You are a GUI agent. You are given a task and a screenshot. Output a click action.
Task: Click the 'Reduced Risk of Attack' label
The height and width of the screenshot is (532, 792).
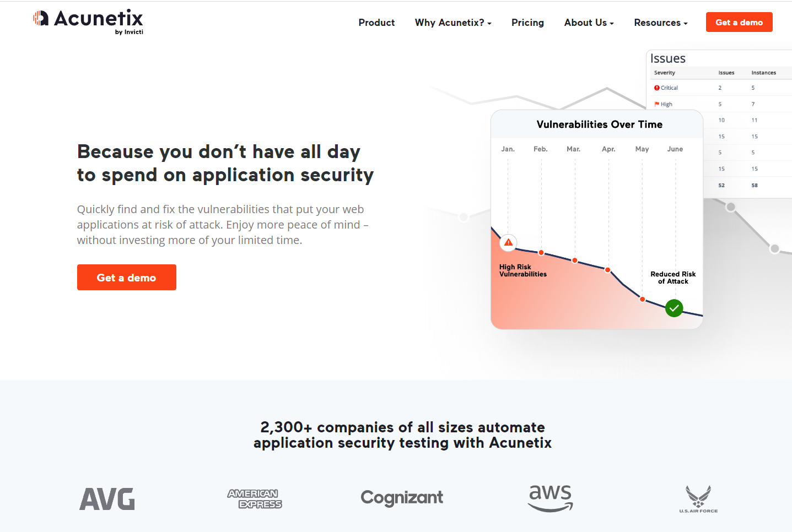pyautogui.click(x=673, y=278)
